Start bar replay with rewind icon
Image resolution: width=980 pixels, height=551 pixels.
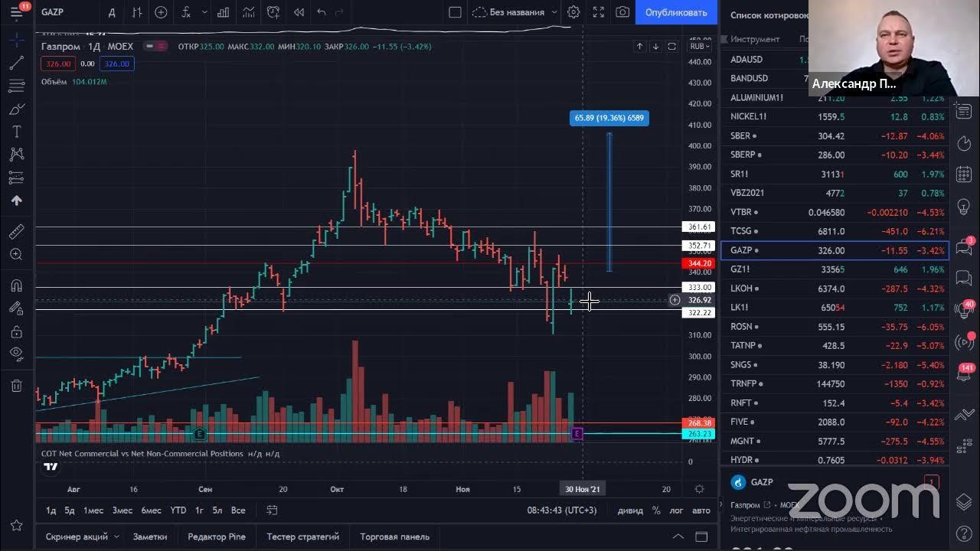(x=299, y=12)
